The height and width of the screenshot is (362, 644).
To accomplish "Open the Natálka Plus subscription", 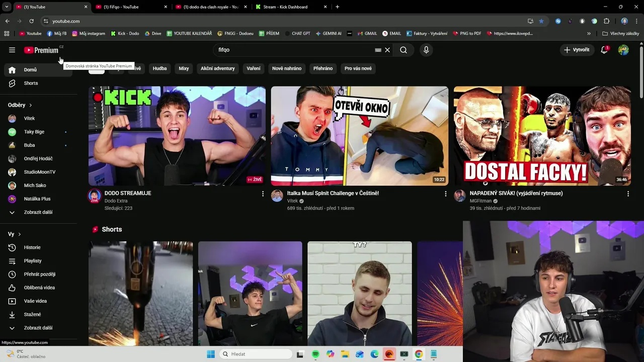I will 38,199.
